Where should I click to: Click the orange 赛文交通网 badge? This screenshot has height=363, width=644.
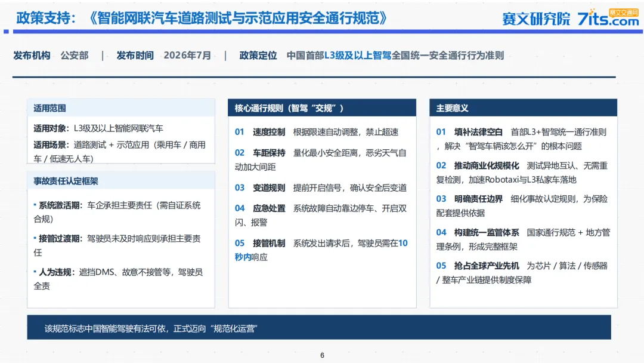tap(624, 13)
